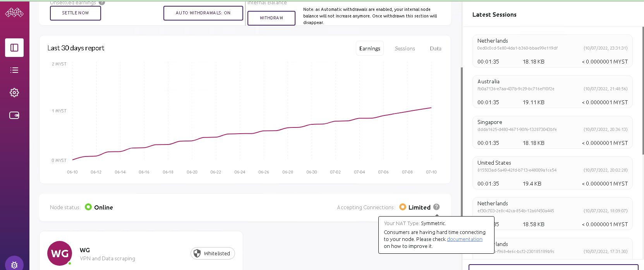This screenshot has height=270, width=644.
Task: Click the help icon beside Limited
Action: click(x=436, y=207)
